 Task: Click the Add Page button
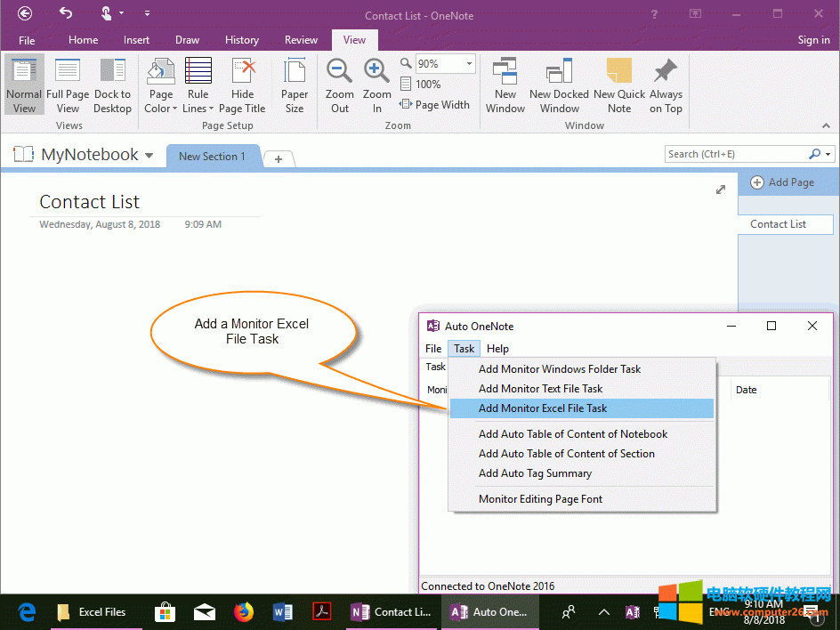(x=786, y=182)
